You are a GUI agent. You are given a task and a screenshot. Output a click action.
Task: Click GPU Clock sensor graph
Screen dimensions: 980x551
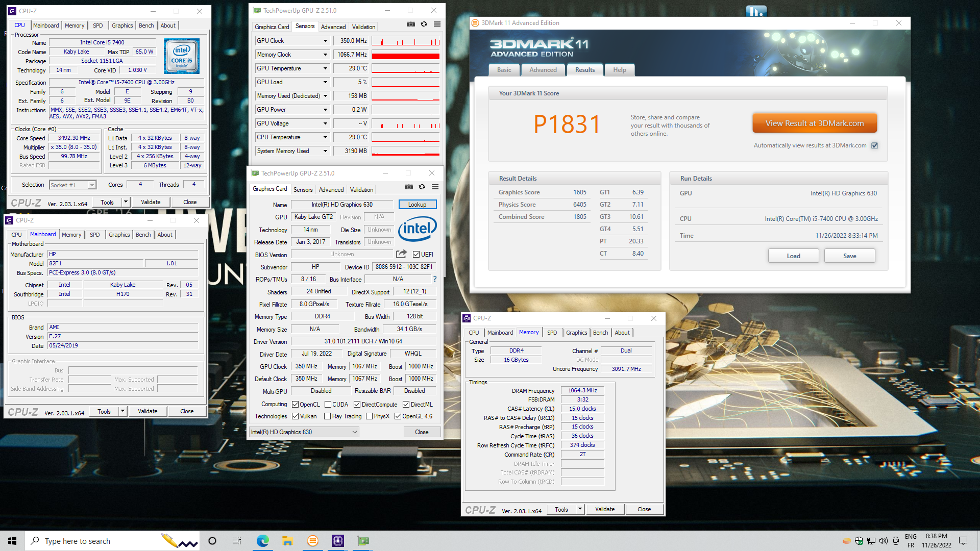pyautogui.click(x=405, y=41)
